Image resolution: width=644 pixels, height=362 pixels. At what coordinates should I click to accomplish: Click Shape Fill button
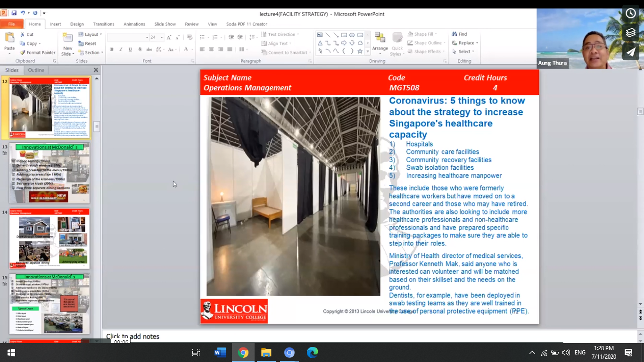[x=422, y=34]
